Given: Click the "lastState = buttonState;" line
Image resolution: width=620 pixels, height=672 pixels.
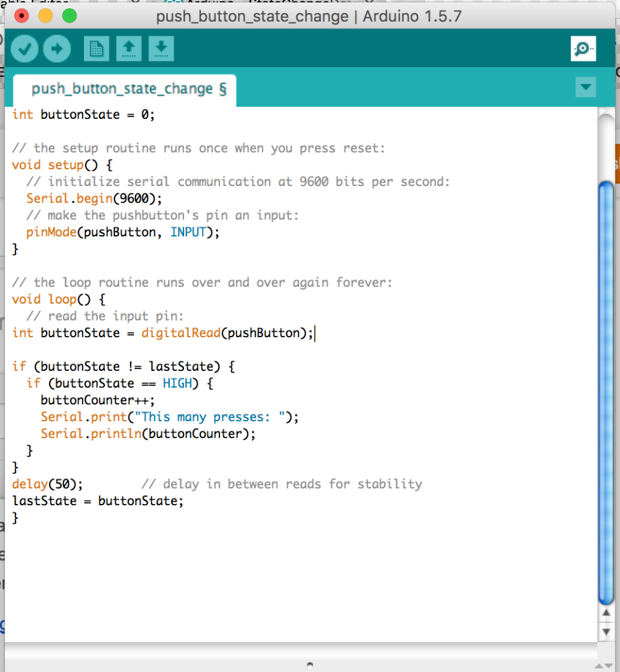Looking at the screenshot, I should tap(98, 501).
